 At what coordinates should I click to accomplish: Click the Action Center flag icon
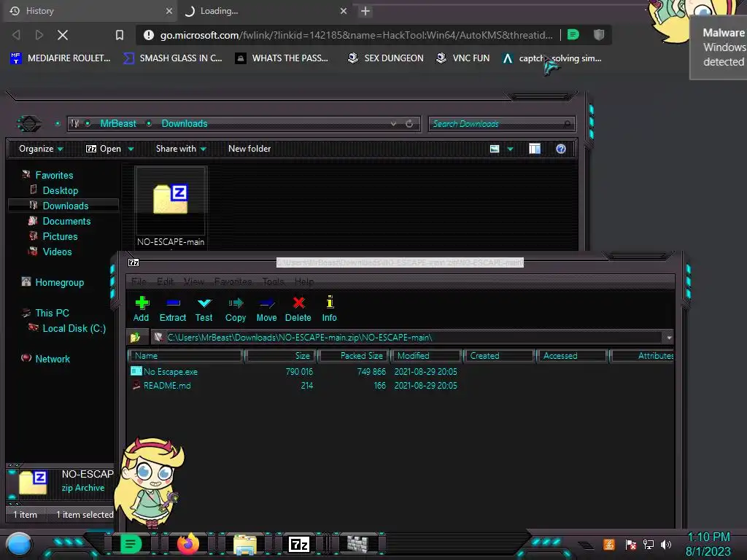coord(631,544)
